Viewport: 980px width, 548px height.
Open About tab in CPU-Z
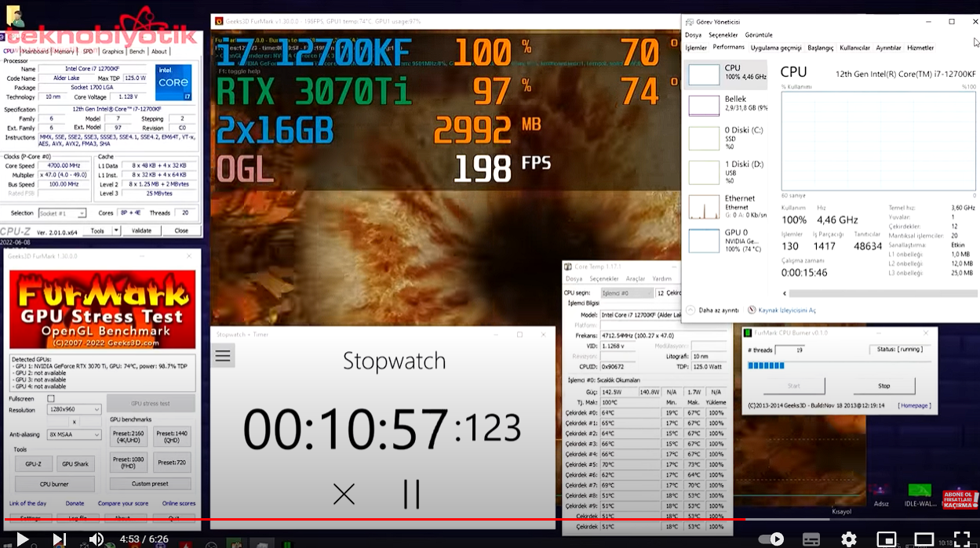pos(159,51)
